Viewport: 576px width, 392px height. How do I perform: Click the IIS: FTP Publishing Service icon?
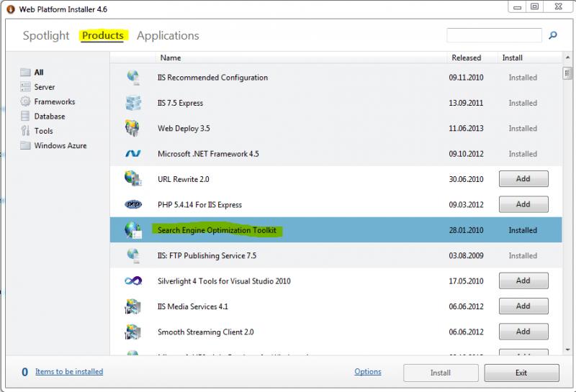(133, 255)
